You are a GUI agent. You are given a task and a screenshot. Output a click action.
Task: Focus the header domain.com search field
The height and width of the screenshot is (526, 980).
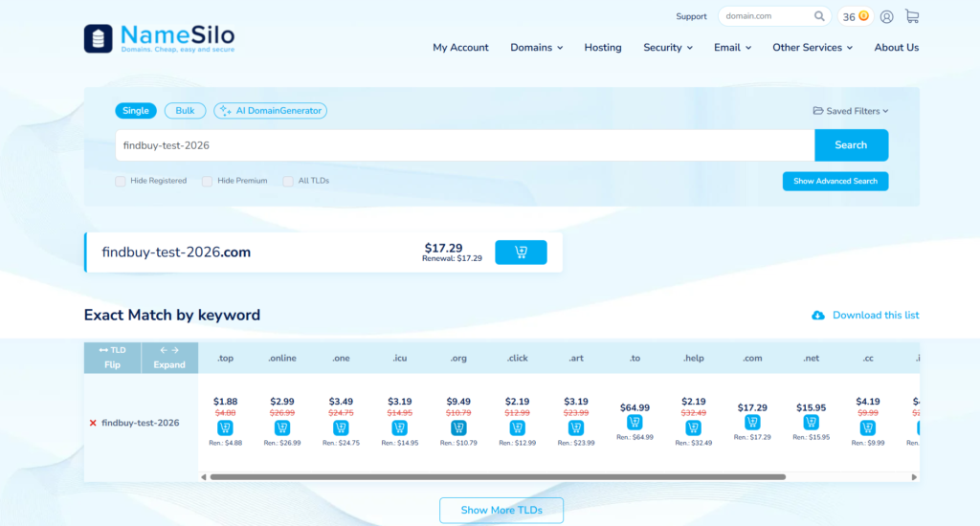tap(766, 16)
